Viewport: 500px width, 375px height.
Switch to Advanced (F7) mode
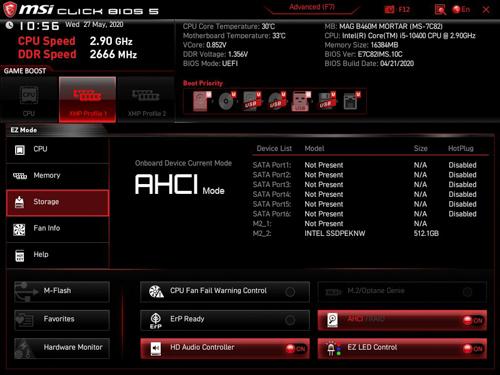point(312,7)
